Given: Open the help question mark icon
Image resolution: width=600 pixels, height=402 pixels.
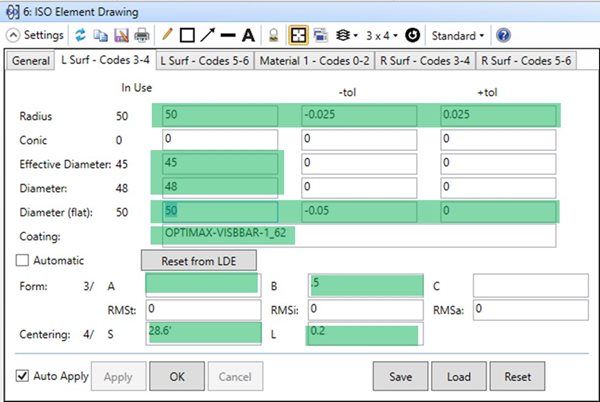Looking at the screenshot, I should point(503,35).
